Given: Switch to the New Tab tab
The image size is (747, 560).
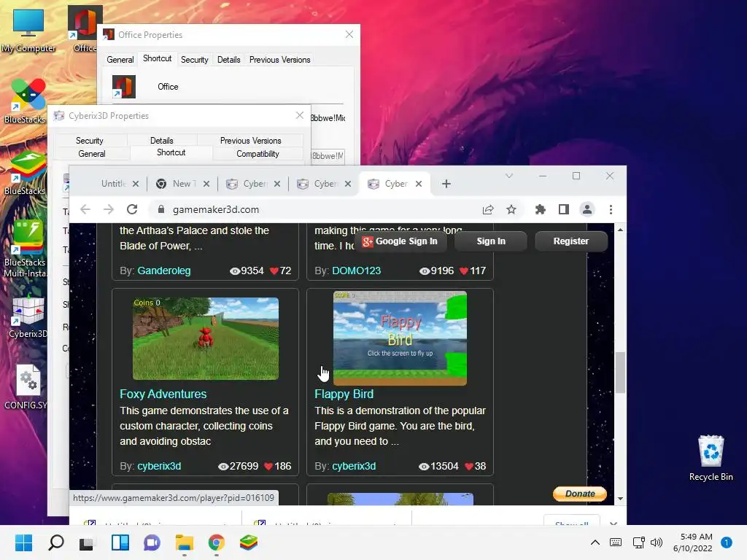Looking at the screenshot, I should (x=182, y=184).
